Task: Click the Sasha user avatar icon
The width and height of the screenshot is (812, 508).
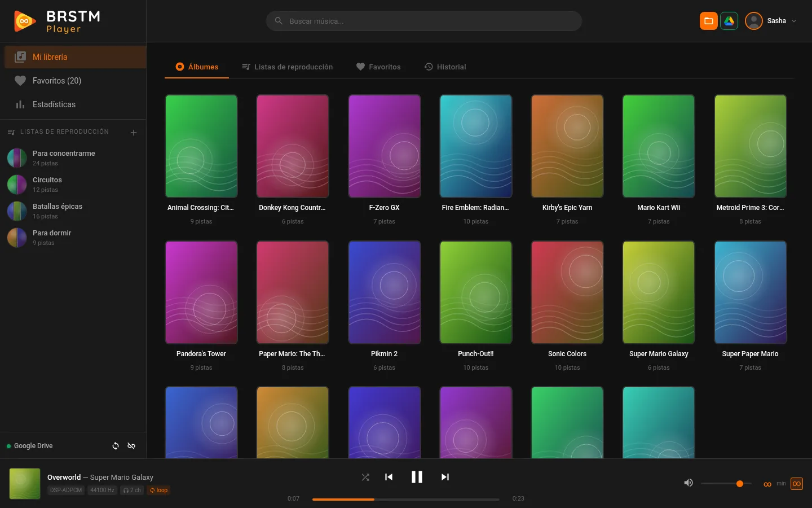Action: 754,21
